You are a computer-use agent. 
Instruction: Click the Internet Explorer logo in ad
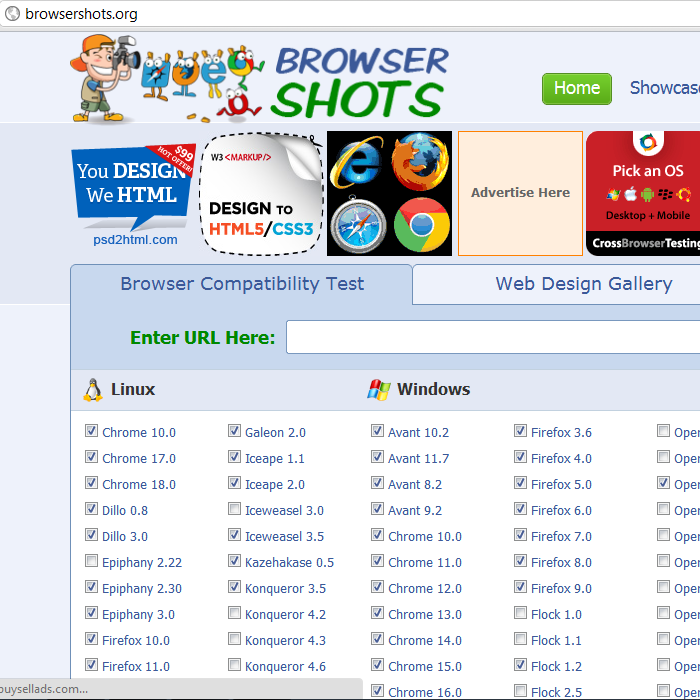click(357, 162)
